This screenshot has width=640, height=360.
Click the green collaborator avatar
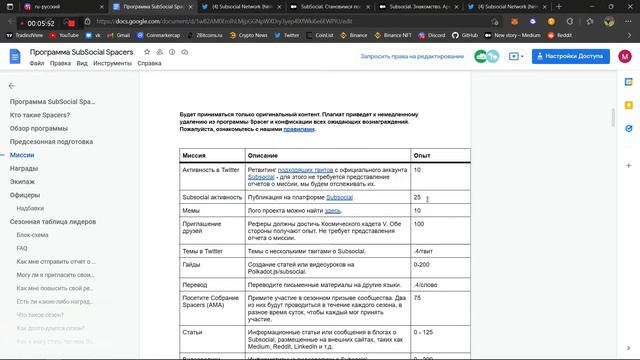point(481,56)
